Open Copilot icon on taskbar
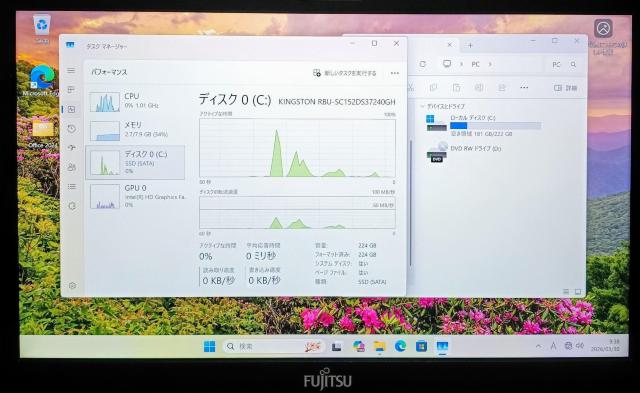Image resolution: width=640 pixels, height=393 pixels. (359, 346)
